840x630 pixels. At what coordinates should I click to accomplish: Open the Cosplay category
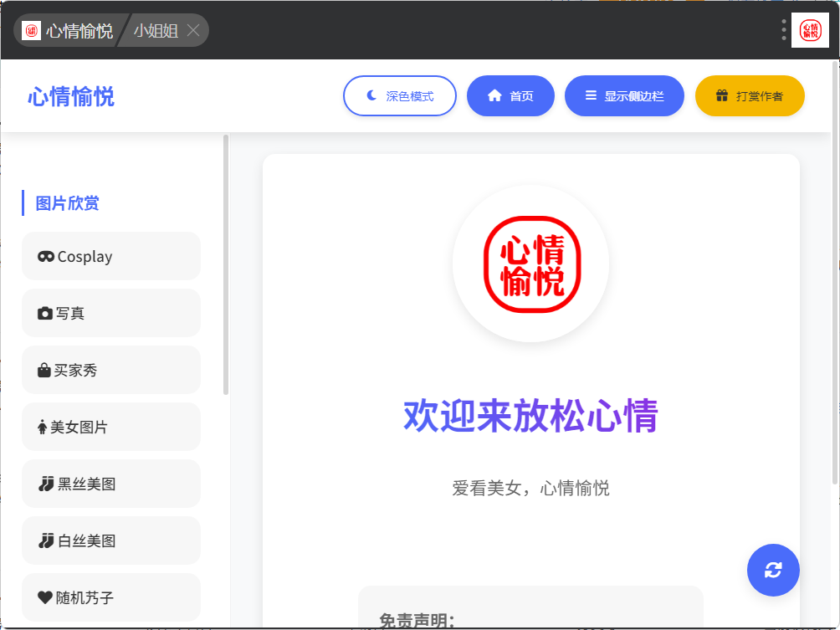[111, 256]
